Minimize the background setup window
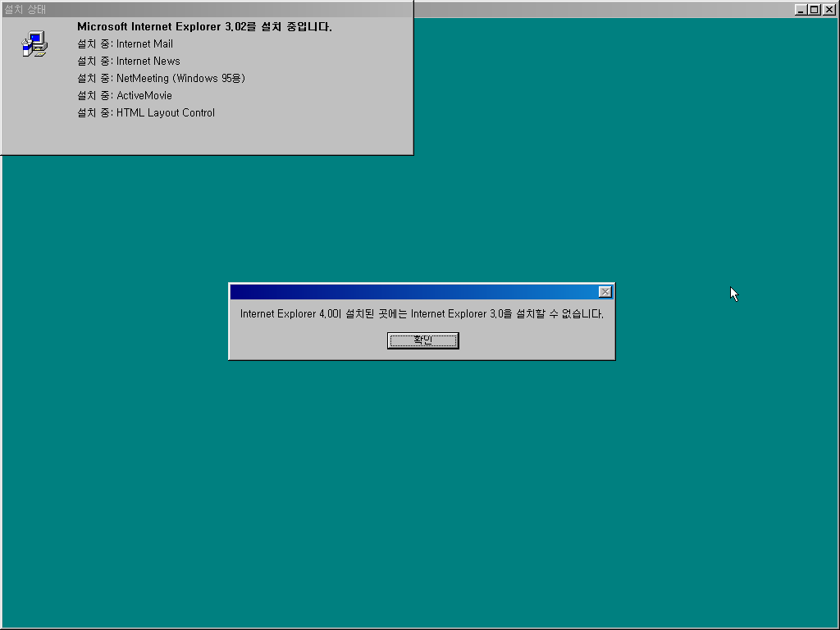840x630 pixels. point(801,10)
